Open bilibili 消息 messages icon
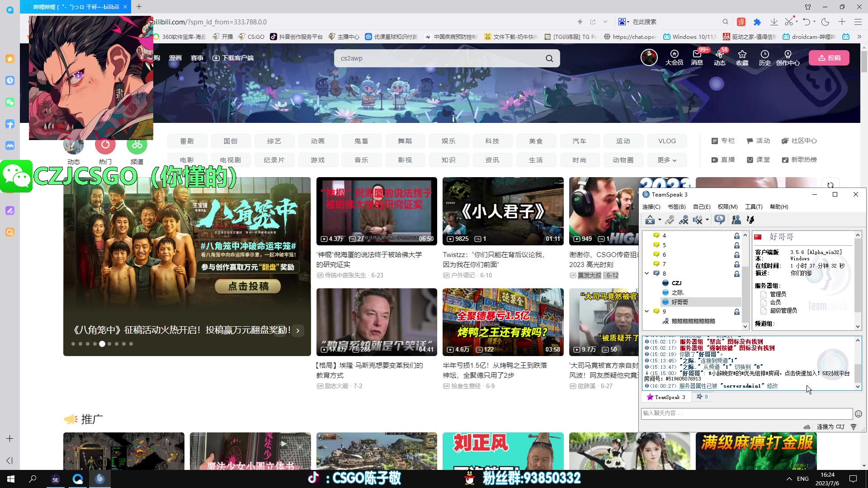Image resolution: width=868 pixels, height=488 pixels. pos(696,58)
